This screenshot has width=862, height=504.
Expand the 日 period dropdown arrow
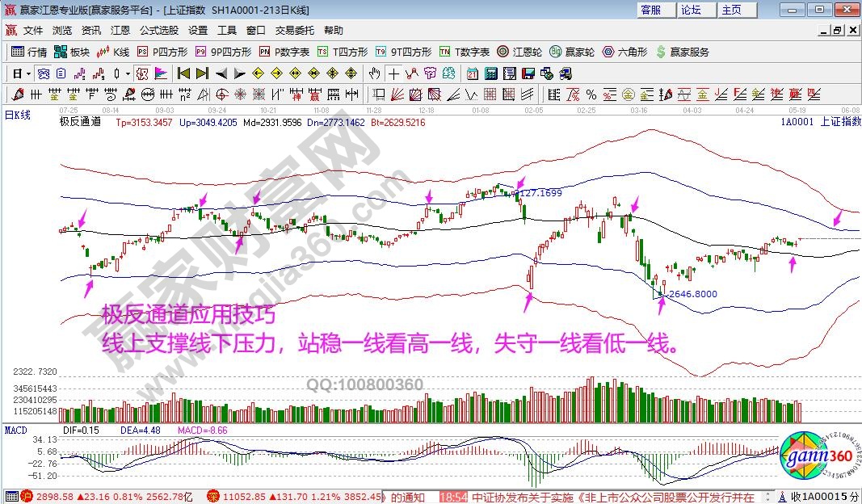point(28,73)
